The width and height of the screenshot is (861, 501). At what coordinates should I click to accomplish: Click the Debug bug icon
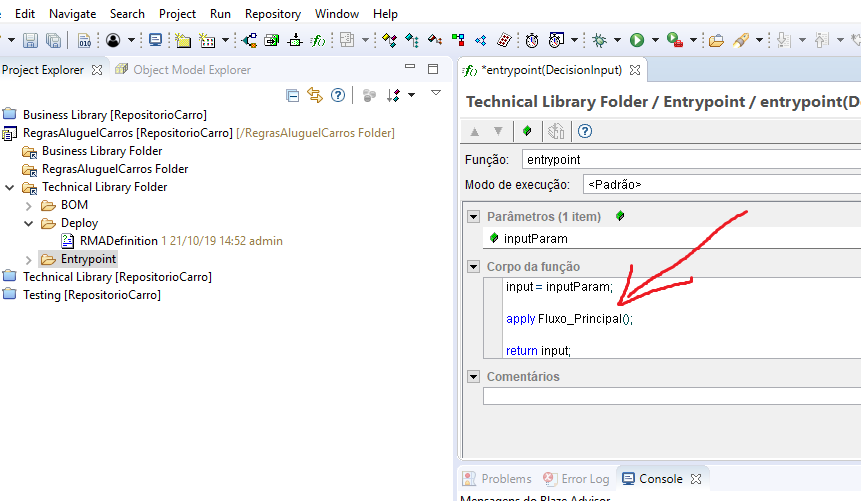[x=600, y=40]
